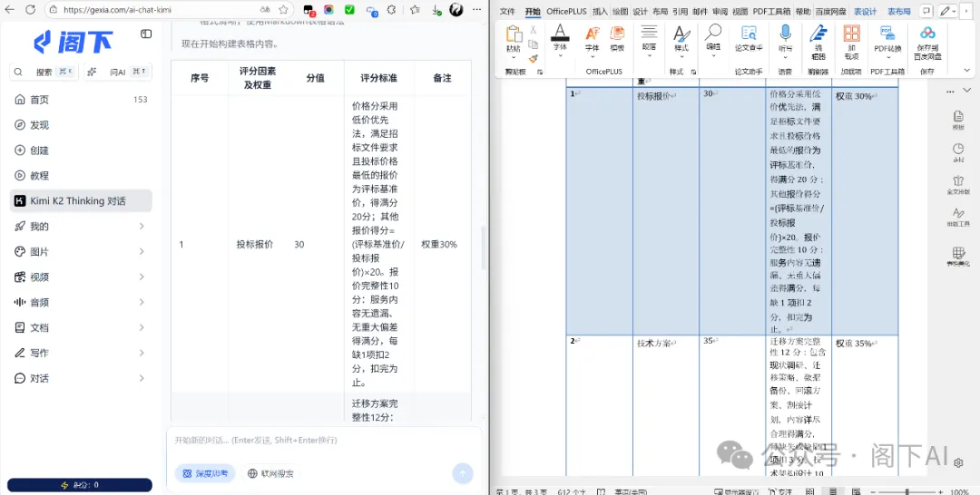
Task: Click the send message arrow button
Action: [463, 474]
